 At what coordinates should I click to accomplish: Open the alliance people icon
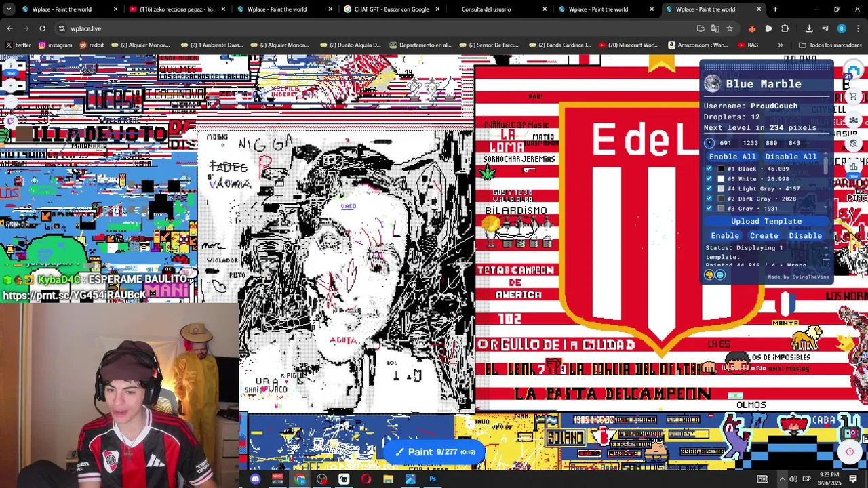click(x=854, y=120)
